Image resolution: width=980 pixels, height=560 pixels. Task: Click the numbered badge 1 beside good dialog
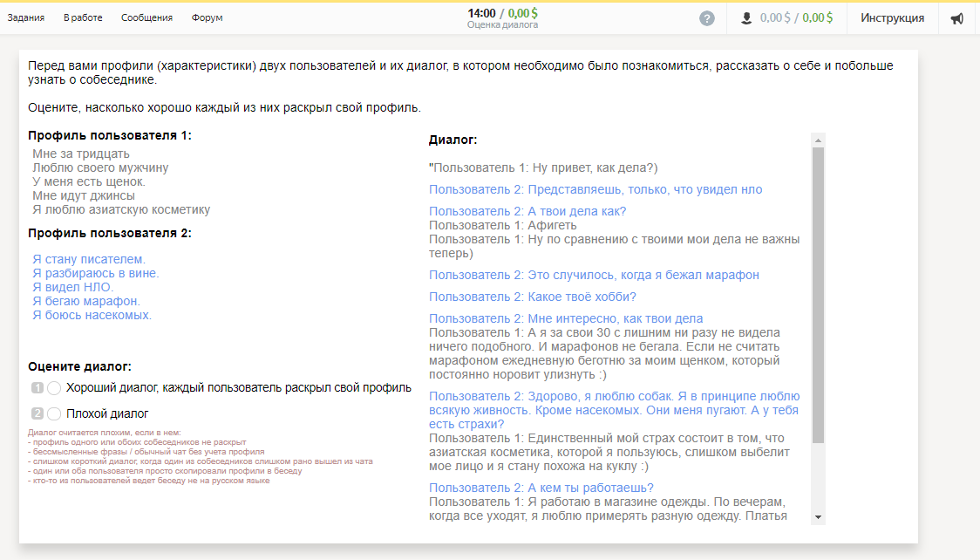coord(37,388)
